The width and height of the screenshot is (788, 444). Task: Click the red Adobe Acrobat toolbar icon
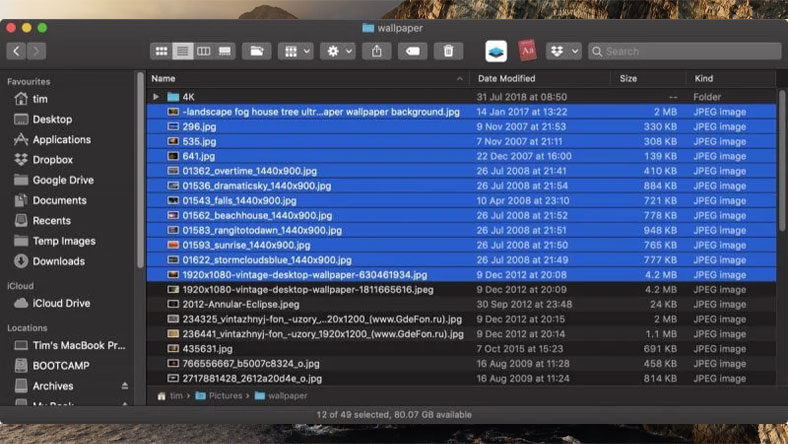(527, 51)
